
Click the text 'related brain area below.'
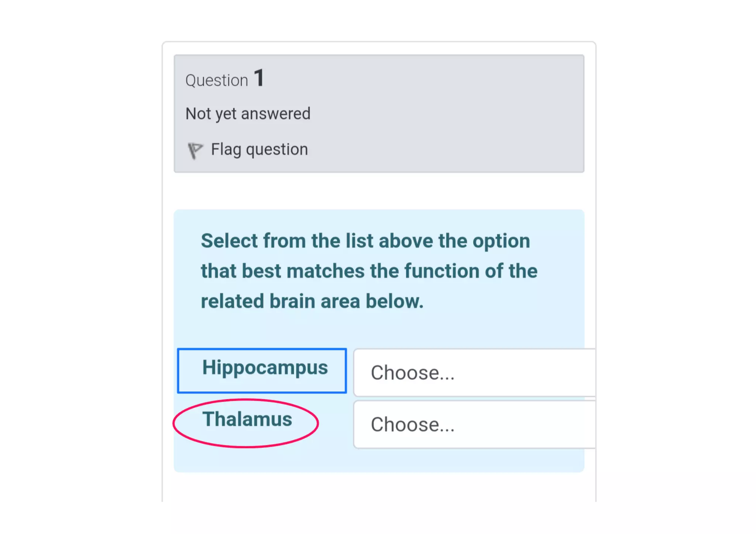(312, 301)
